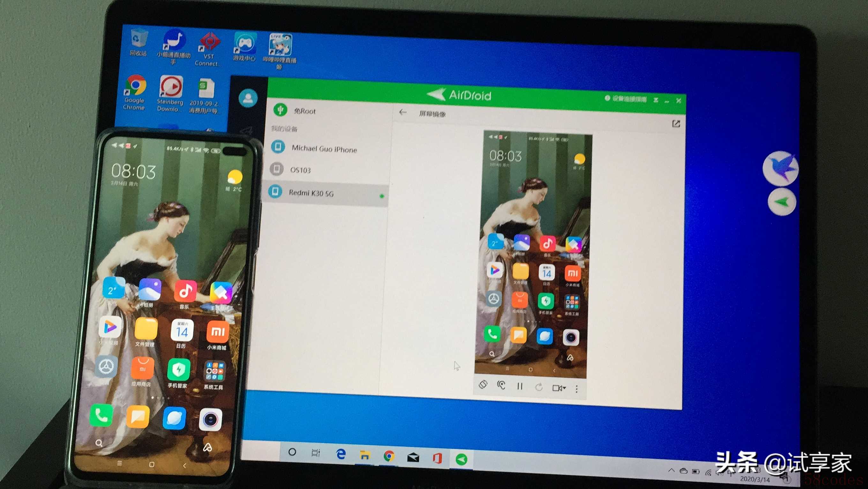This screenshot has width=868, height=489.
Task: Tap the Mi Video play icon in mirror
Action: (495, 270)
